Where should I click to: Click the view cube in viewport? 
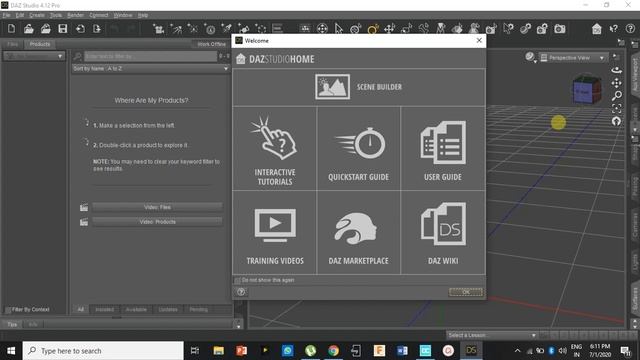[x=587, y=90]
